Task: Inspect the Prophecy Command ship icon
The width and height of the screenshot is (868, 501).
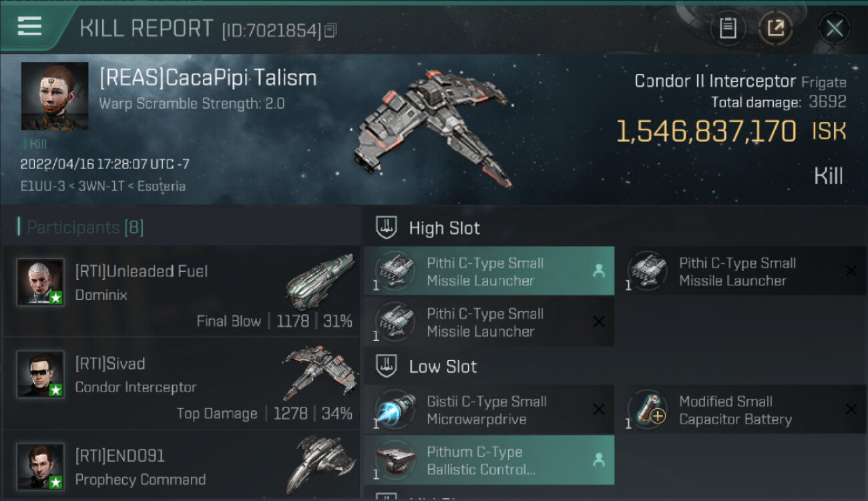Action: [316, 464]
